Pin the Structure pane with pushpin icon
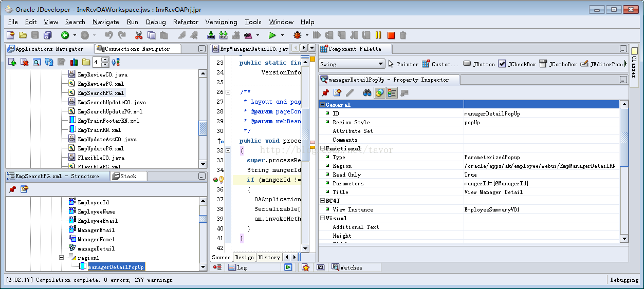 tap(12, 189)
